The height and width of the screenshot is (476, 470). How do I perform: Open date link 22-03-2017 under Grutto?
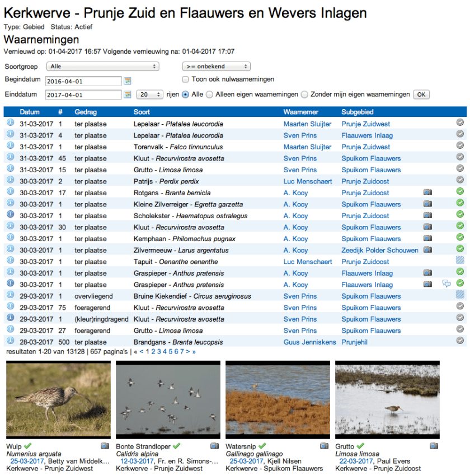[356, 461]
